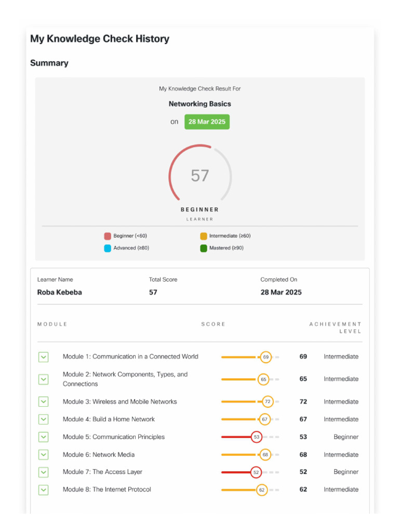
Task: Expand Module 6 Network Media chevron
Action: click(44, 455)
